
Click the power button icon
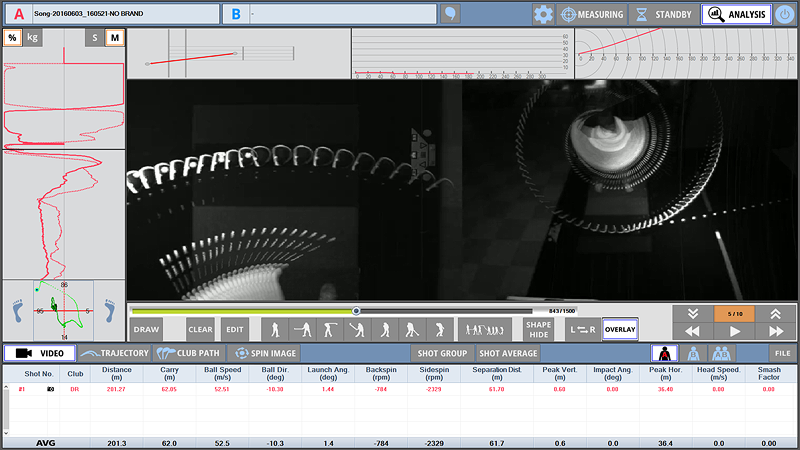pyautogui.click(x=785, y=14)
